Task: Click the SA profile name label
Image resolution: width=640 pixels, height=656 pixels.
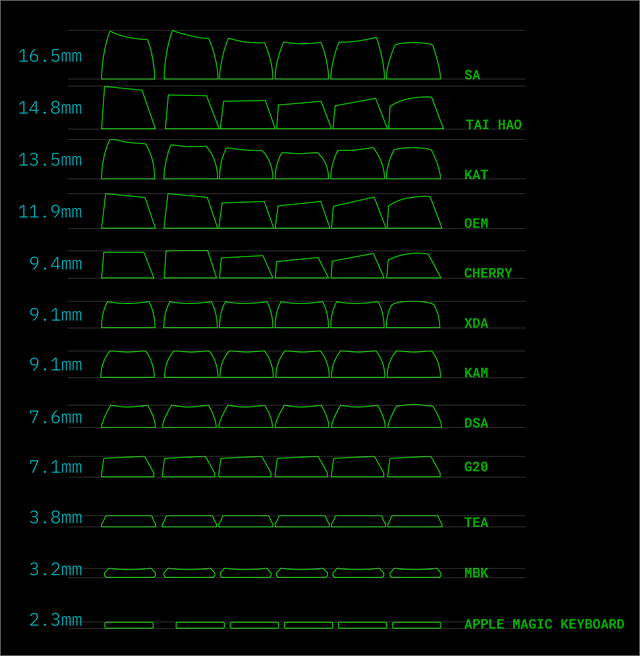Action: (x=472, y=75)
